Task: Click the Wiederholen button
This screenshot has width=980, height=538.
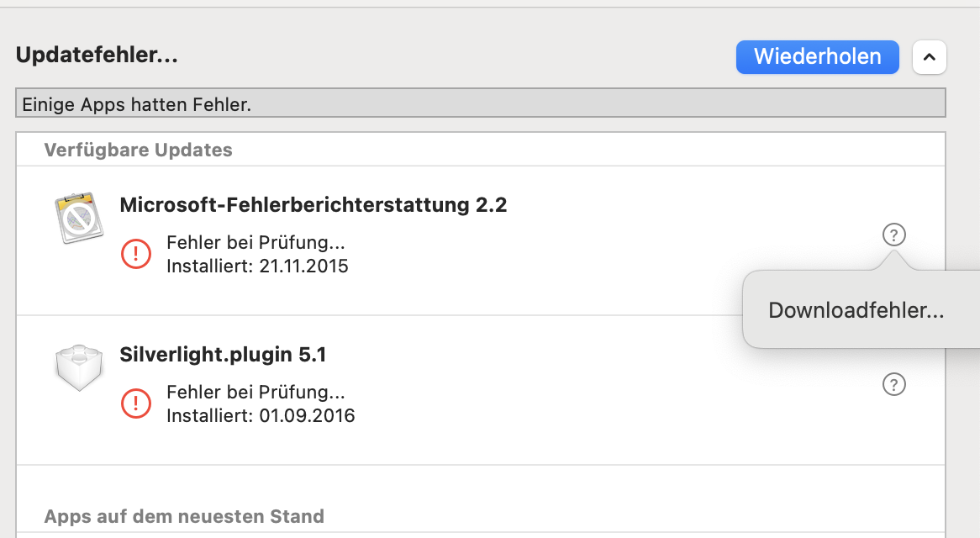Action: click(817, 57)
